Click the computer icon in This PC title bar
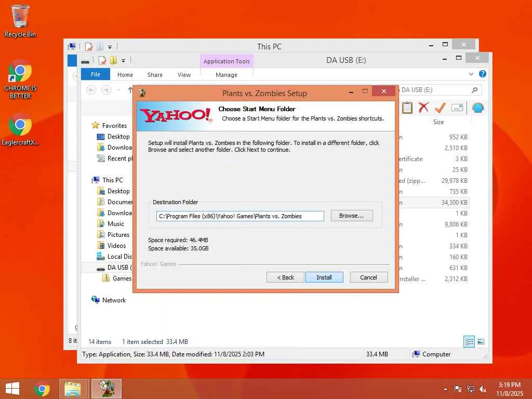The height and width of the screenshot is (399, 532). [x=72, y=46]
